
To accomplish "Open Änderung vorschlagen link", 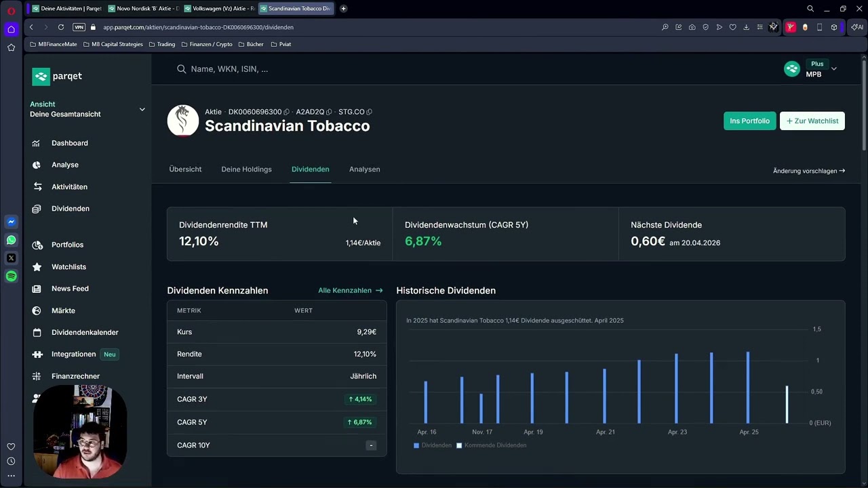I will click(809, 171).
